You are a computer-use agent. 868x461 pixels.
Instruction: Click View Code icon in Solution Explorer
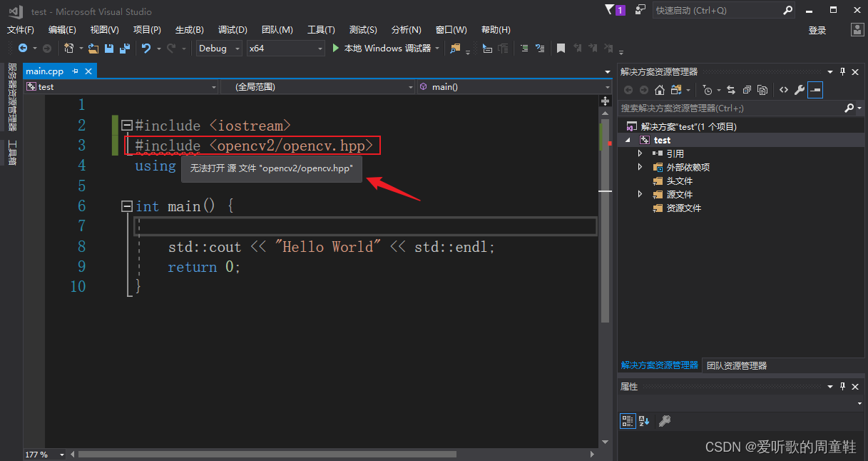783,89
